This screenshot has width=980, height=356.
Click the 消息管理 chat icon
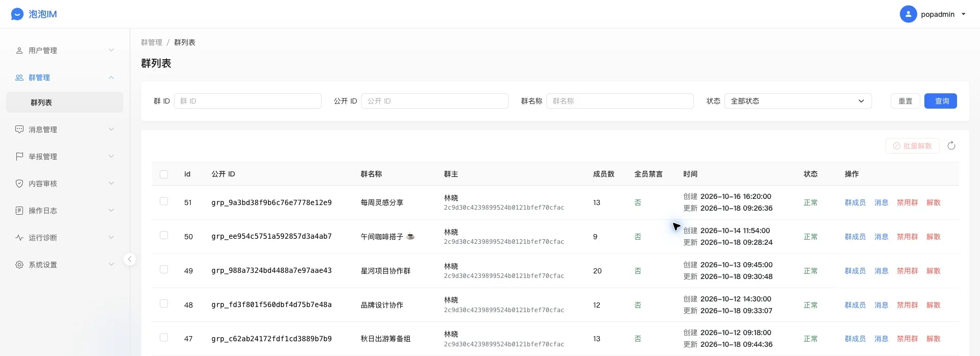pyautogui.click(x=19, y=130)
